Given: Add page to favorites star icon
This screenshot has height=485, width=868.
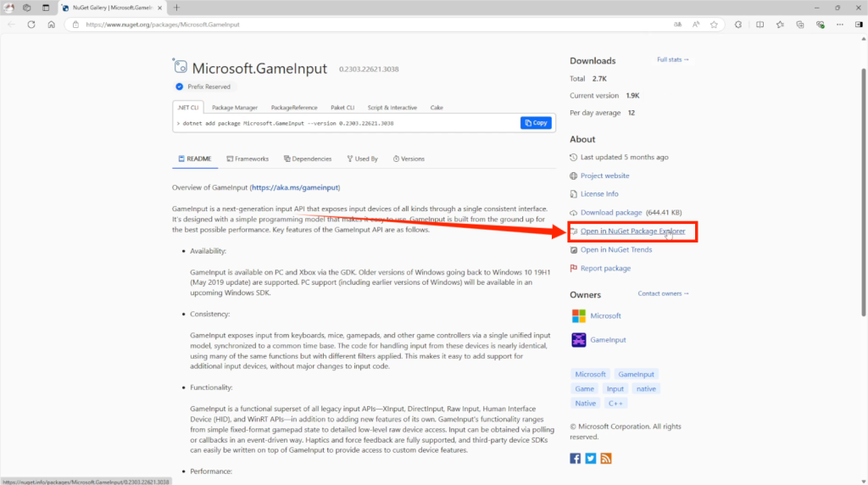Looking at the screenshot, I should [x=715, y=25].
